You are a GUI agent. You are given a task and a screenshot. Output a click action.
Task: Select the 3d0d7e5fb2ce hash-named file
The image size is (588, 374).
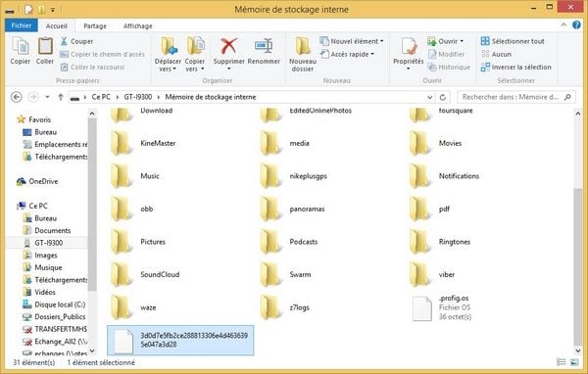tap(180, 340)
